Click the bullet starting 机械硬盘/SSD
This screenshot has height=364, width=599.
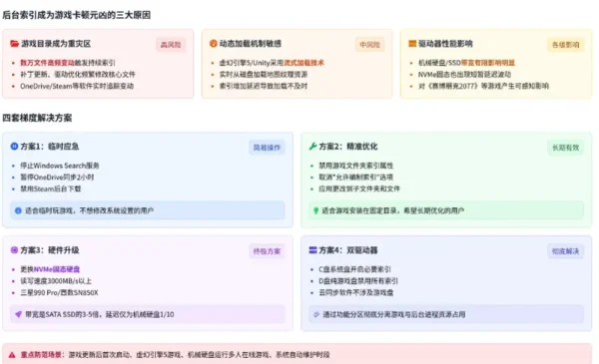[x=467, y=63]
